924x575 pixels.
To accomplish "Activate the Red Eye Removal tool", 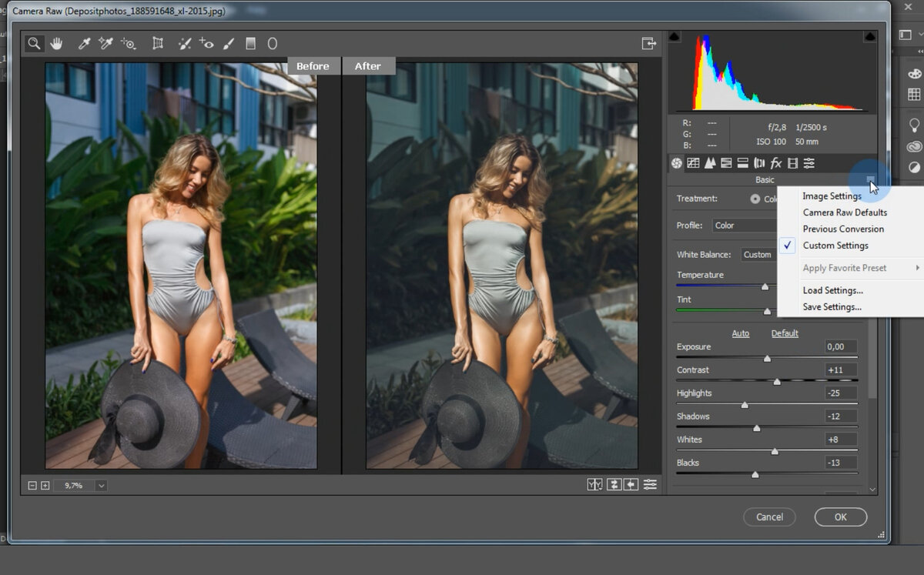I will tap(206, 44).
